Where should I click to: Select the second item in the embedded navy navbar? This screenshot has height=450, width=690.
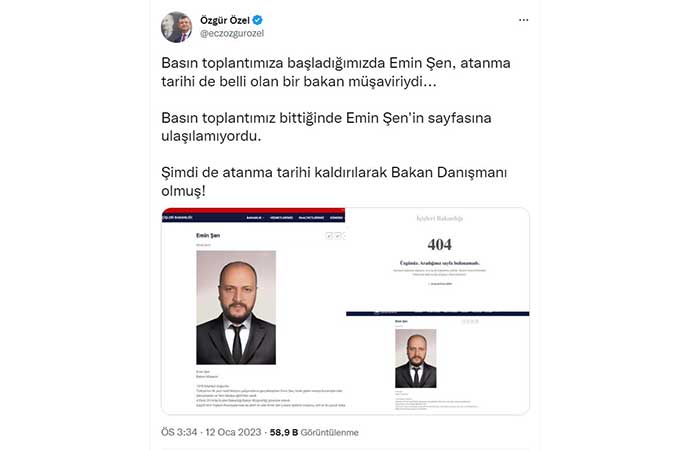[x=281, y=218]
